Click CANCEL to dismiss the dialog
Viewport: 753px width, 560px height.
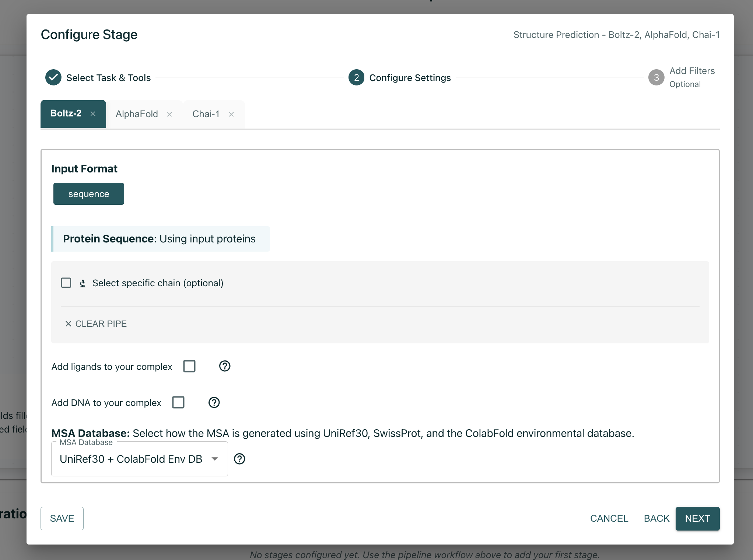(x=609, y=518)
